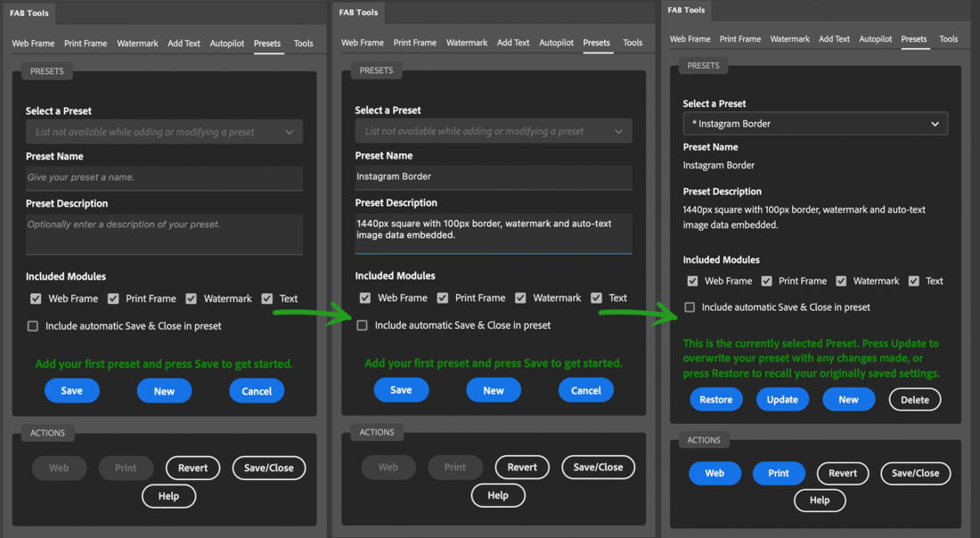Select the Add Text tab in middle panel
Viewport: 980px width, 538px height.
point(513,43)
